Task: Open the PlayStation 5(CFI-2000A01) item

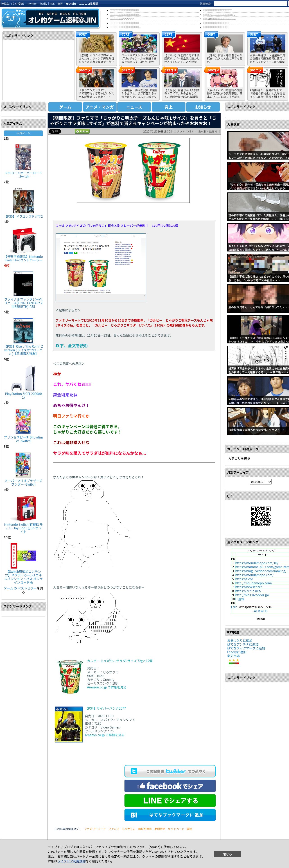Action: pyautogui.click(x=23, y=396)
